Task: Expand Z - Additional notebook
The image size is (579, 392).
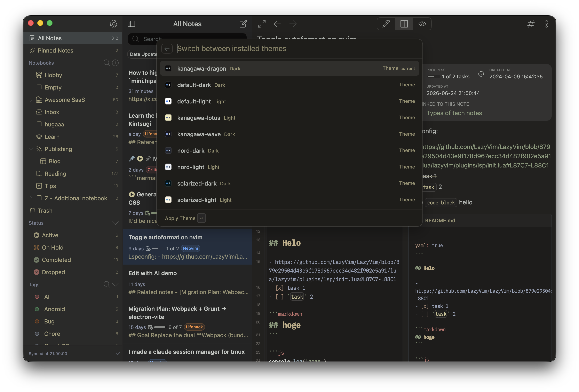Action: coord(31,198)
